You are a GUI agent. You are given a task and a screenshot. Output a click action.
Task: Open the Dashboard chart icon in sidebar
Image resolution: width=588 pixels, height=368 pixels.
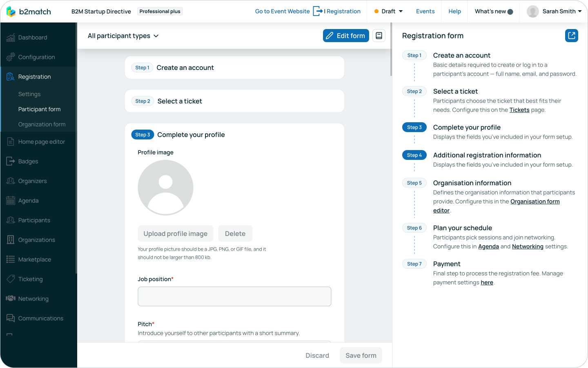[11, 38]
